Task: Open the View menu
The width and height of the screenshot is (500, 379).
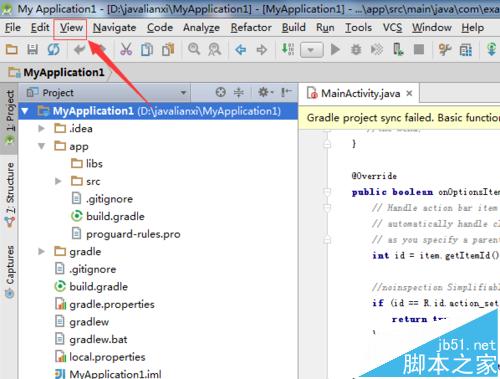Action: pos(71,28)
